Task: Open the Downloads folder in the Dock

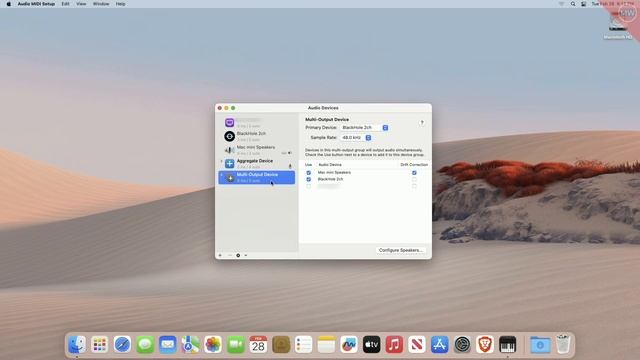Action: (x=540, y=344)
